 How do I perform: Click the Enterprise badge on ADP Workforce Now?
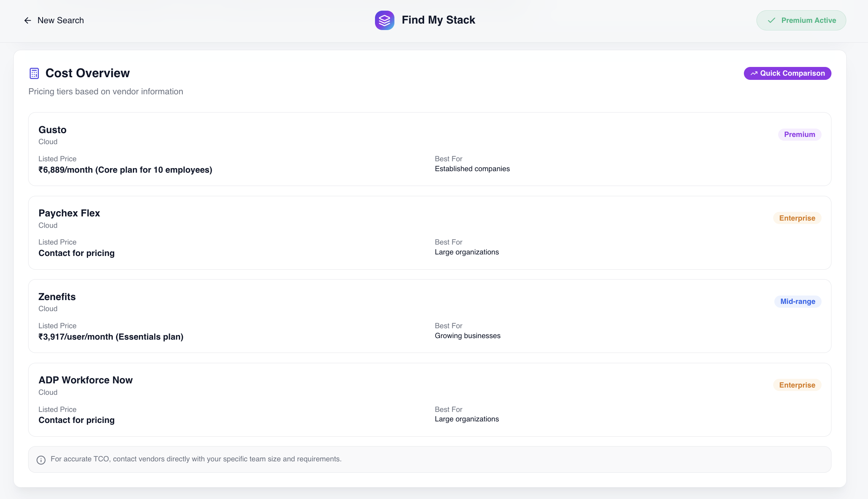pos(797,385)
